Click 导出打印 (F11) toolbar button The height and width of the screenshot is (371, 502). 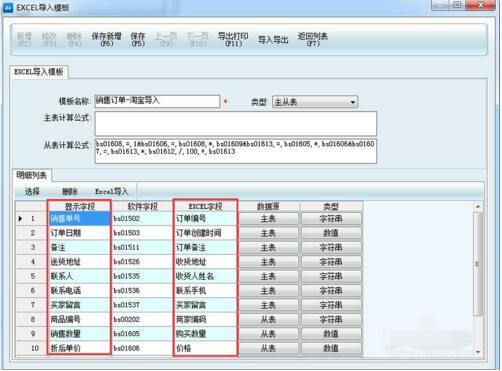(233, 39)
